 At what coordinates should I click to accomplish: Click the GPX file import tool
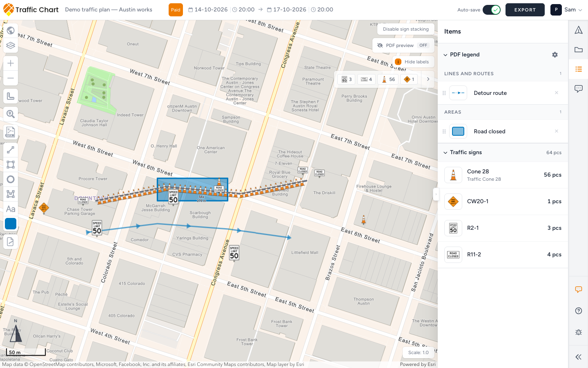click(x=11, y=132)
